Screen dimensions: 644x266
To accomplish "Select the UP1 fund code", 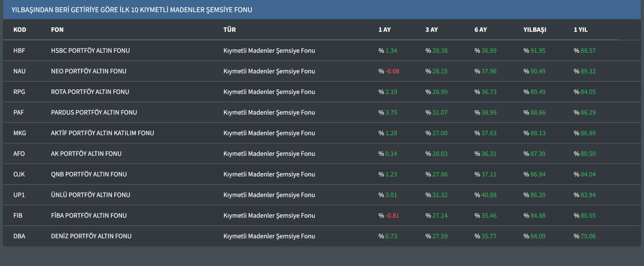I will point(19,195).
